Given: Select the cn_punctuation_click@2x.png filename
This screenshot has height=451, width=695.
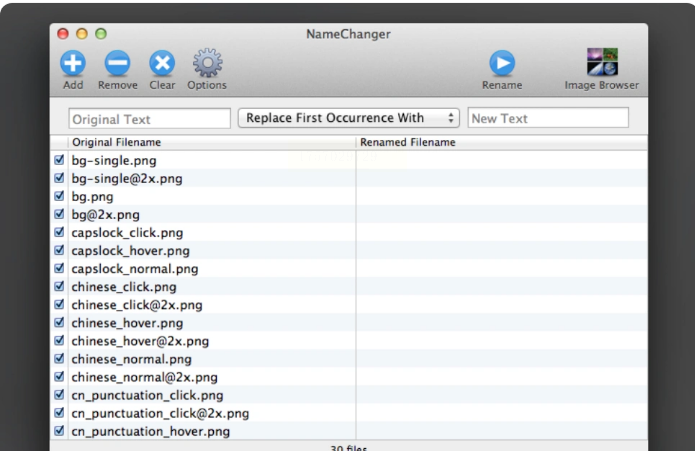Looking at the screenshot, I should coord(160,414).
